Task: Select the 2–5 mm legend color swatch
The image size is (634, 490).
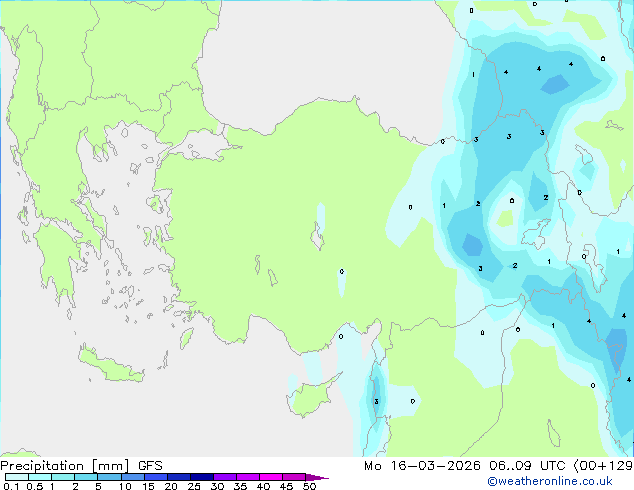Action: click(86, 477)
